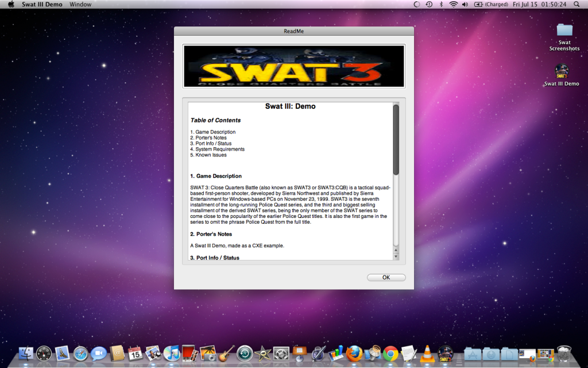Launch VLC traffic cone icon in dock
The width and height of the screenshot is (588, 368).
pyautogui.click(x=427, y=354)
